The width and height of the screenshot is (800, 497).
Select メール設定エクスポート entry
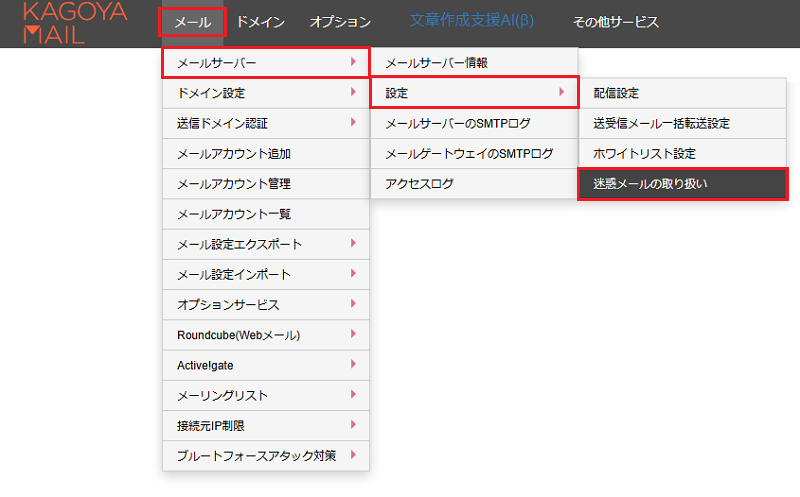point(266,244)
